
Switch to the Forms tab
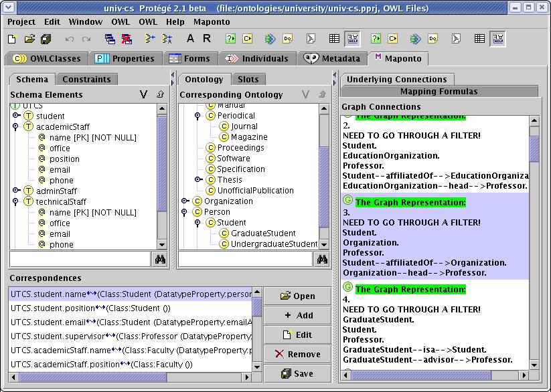click(189, 59)
